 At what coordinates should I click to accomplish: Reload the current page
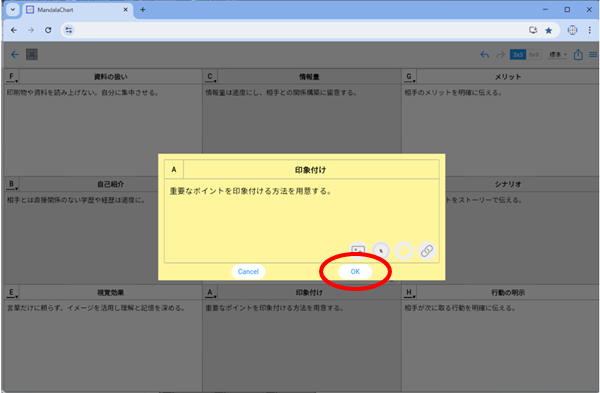pyautogui.click(x=48, y=30)
